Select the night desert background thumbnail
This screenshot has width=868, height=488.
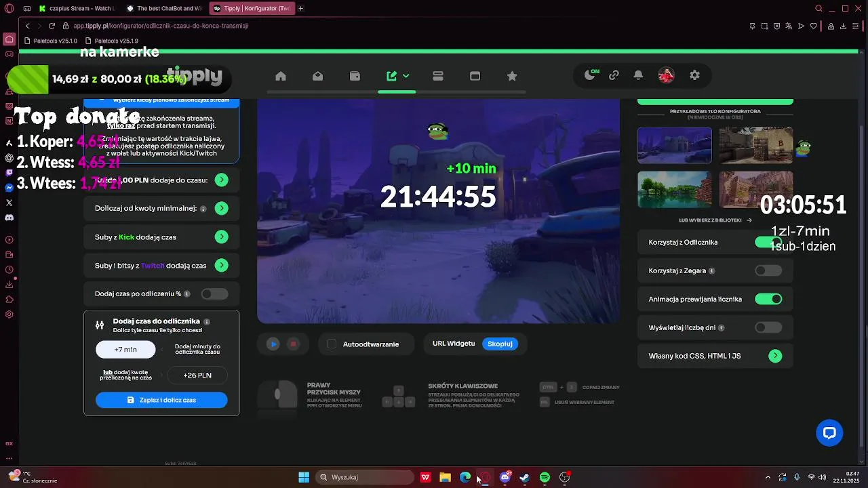(675, 145)
